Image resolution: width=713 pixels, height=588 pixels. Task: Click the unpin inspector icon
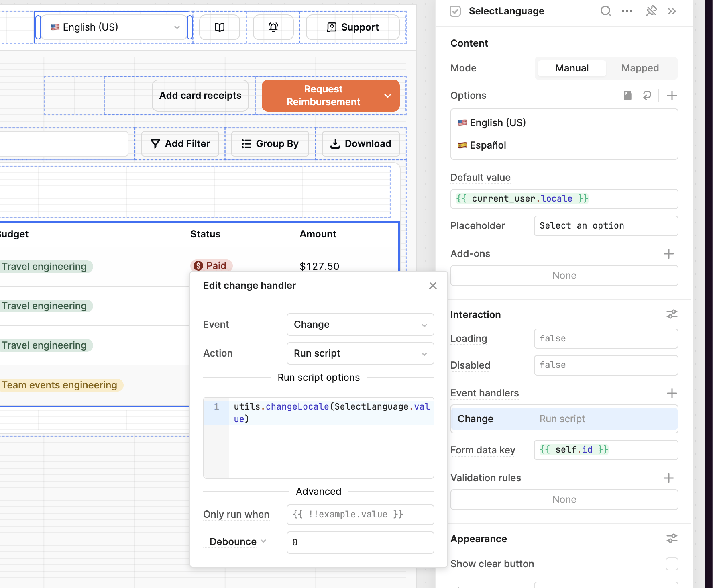[651, 11]
